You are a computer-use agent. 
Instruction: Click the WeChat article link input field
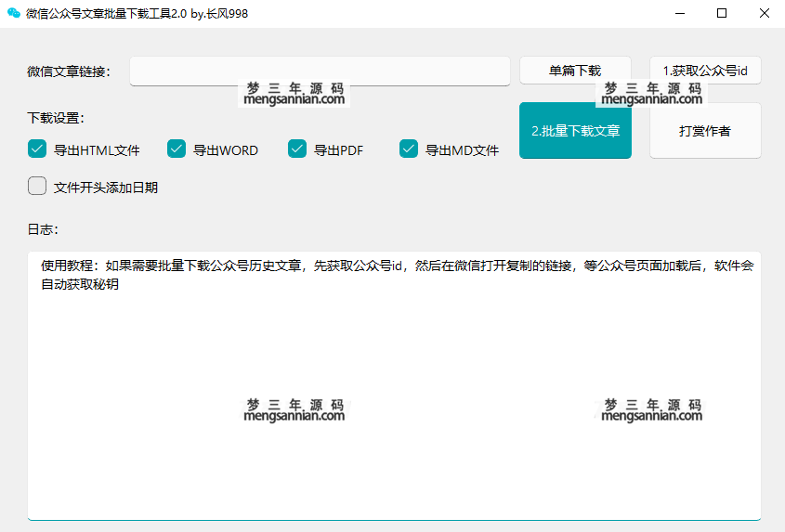click(x=320, y=71)
